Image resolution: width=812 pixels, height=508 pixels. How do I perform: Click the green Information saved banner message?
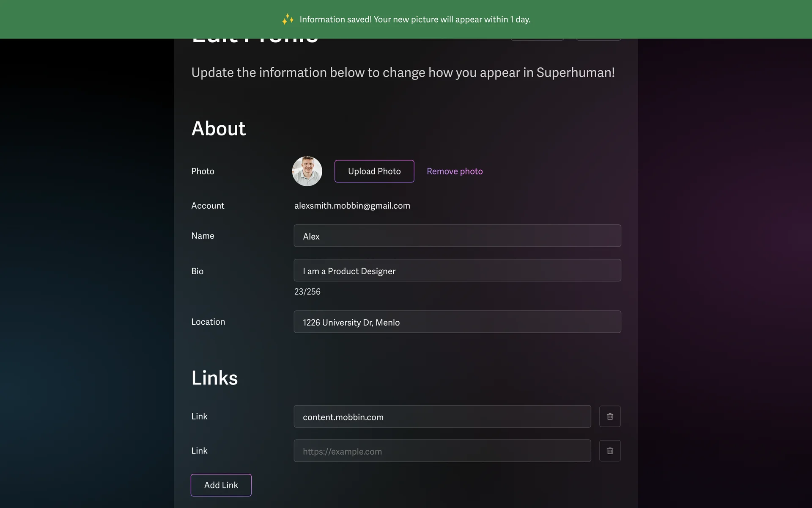(414, 19)
